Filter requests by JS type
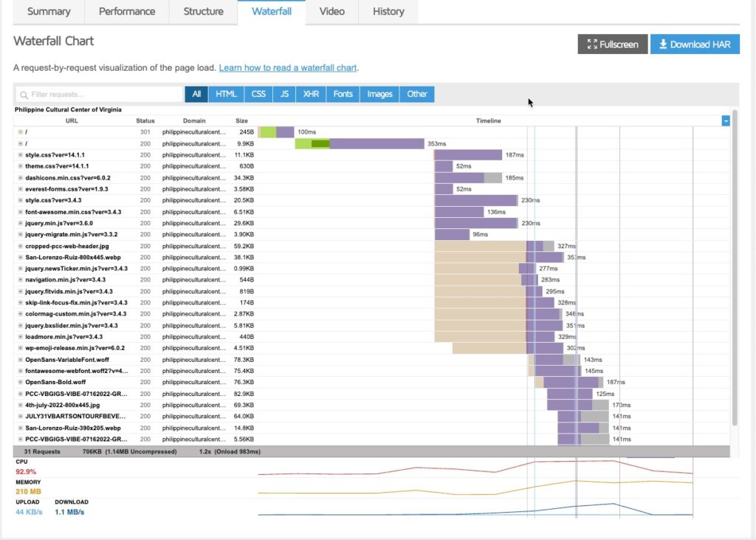 284,95
